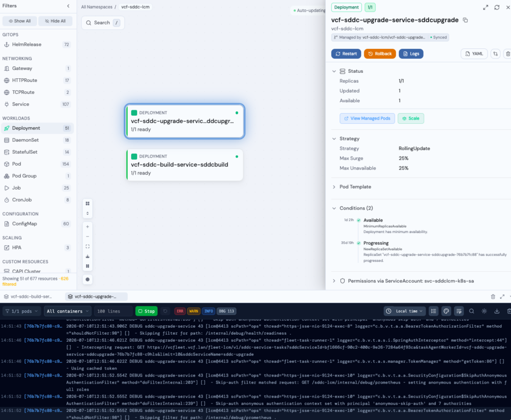The width and height of the screenshot is (511, 420).
Task: Toggle the StatefulSet resource filter
Action: pos(37,152)
